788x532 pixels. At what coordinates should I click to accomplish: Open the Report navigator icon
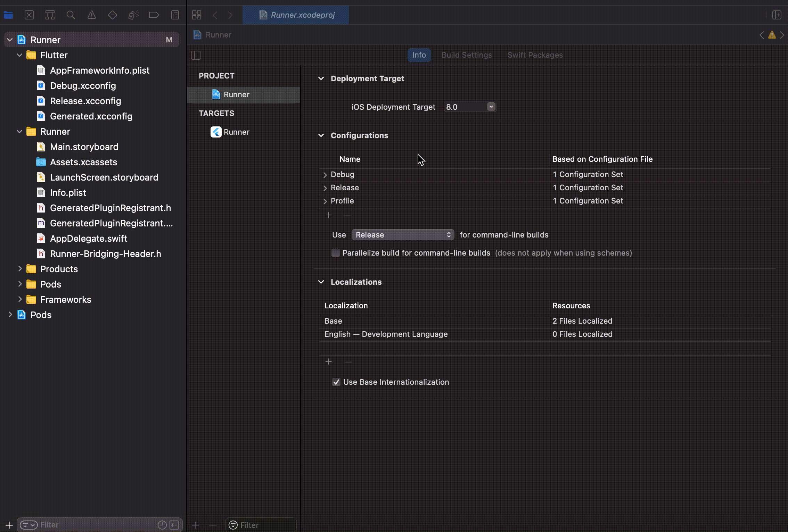(x=175, y=15)
